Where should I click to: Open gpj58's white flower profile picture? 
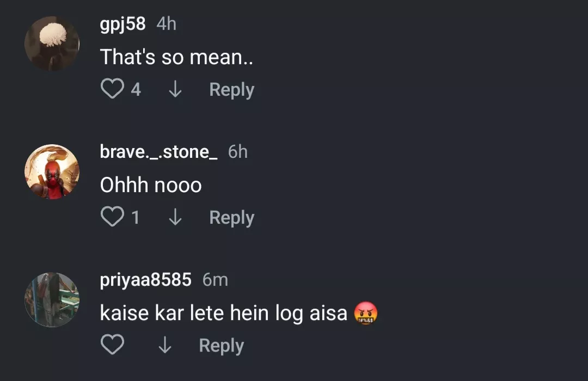52,44
